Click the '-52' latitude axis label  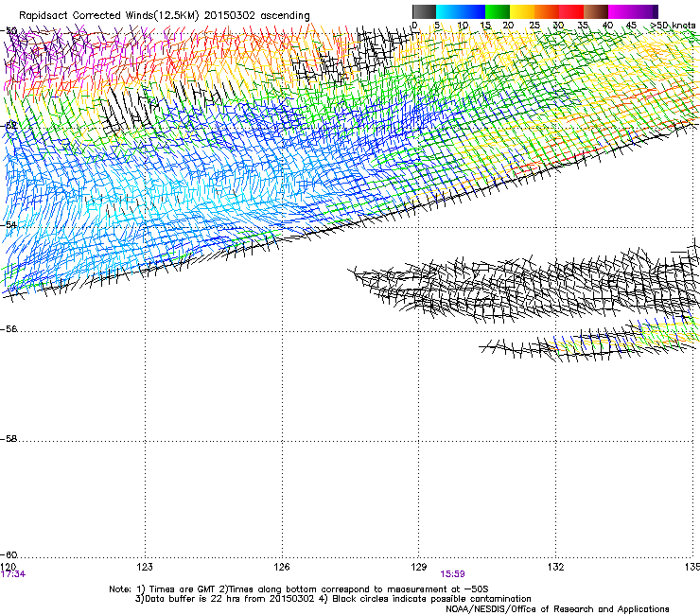coord(9,126)
